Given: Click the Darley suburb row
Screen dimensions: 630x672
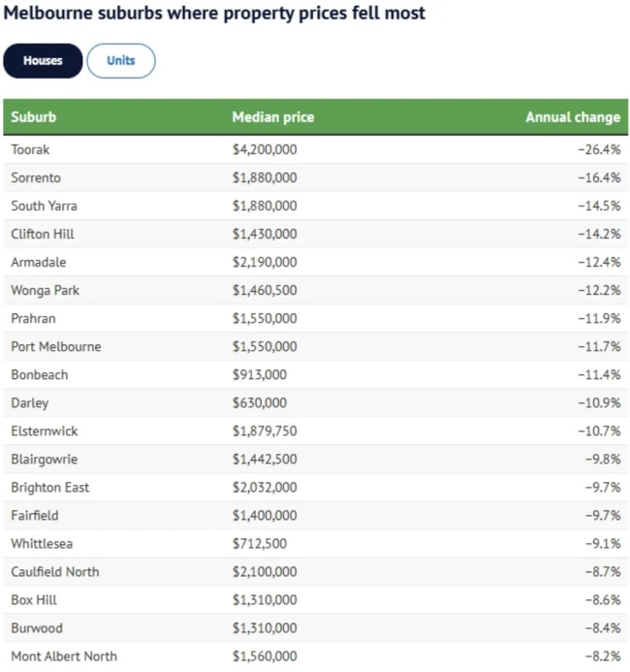Looking at the screenshot, I should (30, 402).
